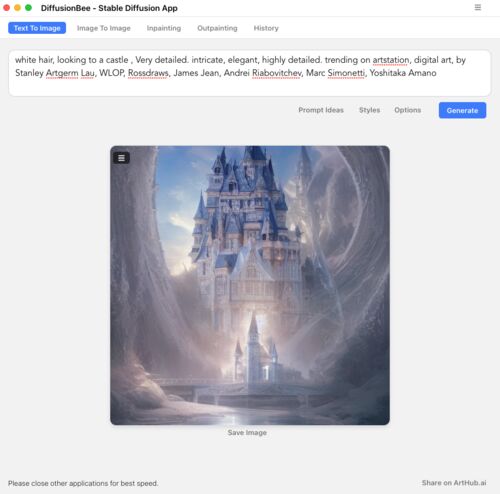Focus the prompt text box
500x494 pixels.
(250, 73)
